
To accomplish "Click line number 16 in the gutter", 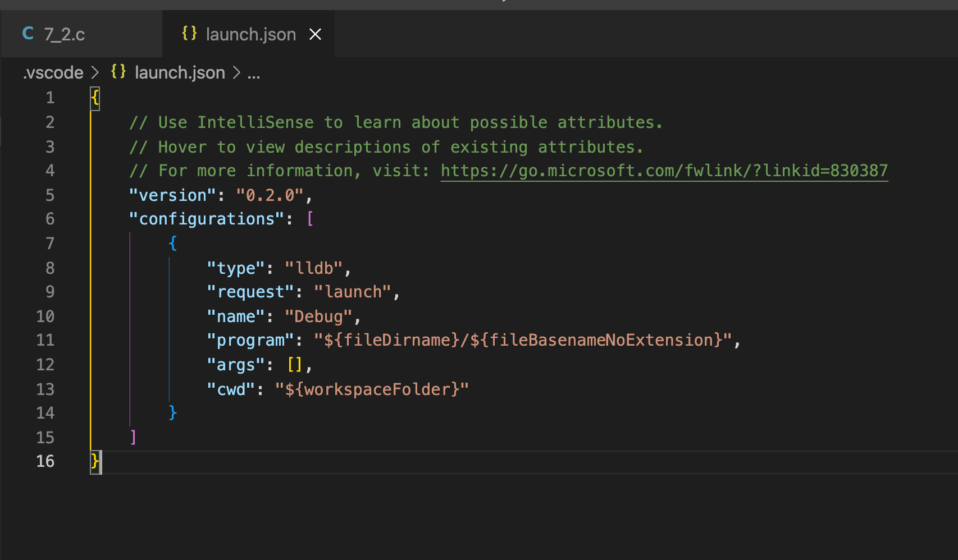I will point(45,461).
